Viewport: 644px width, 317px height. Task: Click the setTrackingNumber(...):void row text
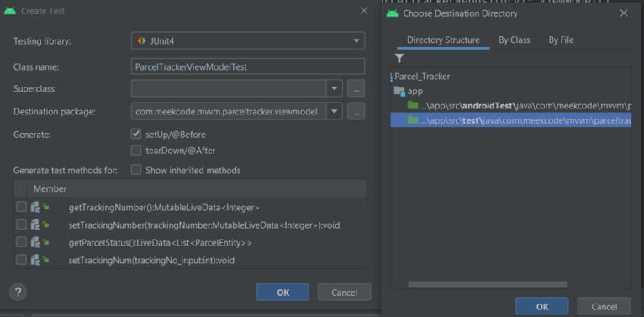(204, 225)
